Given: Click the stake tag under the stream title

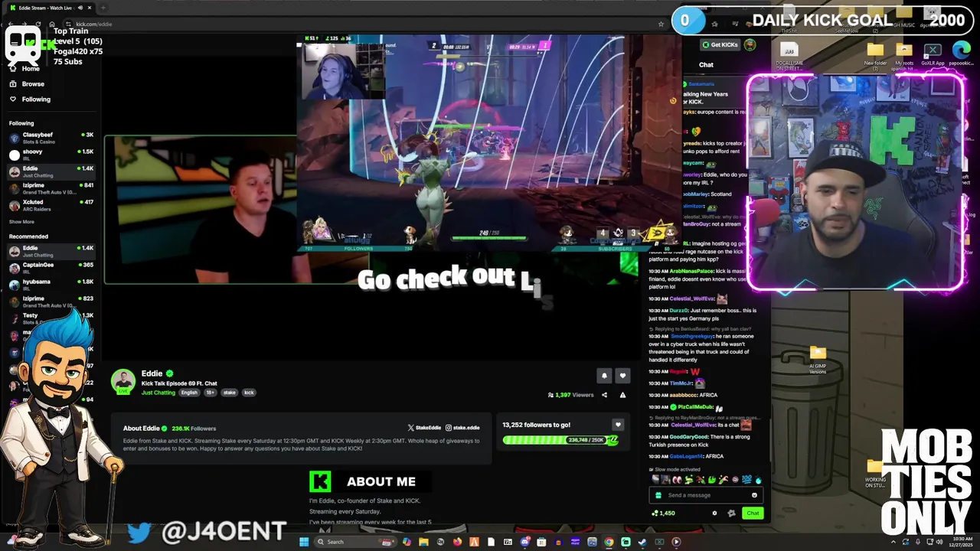Looking at the screenshot, I should tap(230, 393).
